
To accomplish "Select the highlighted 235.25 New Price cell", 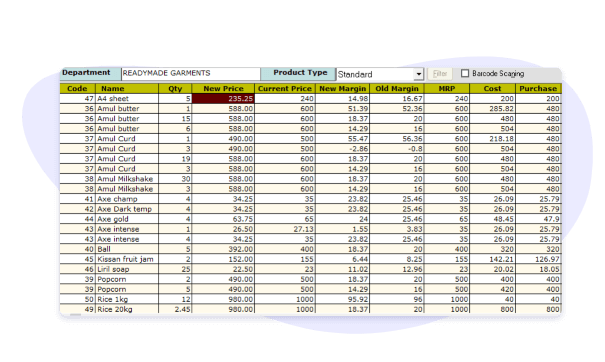I will [223, 99].
